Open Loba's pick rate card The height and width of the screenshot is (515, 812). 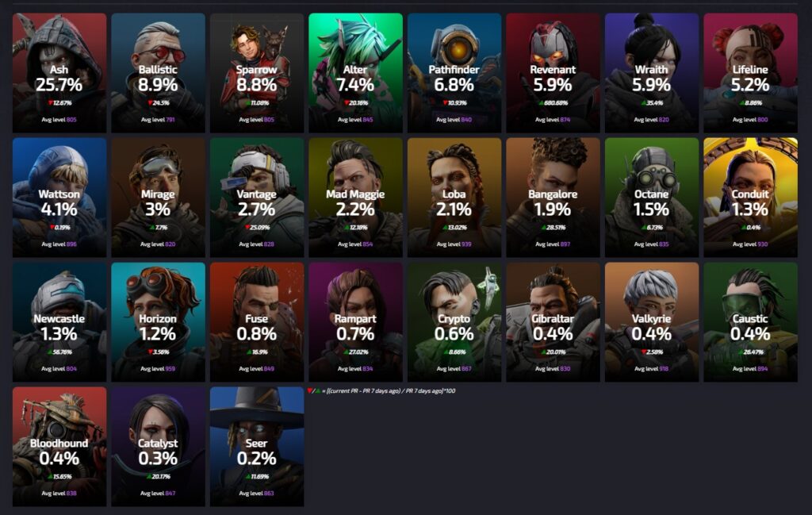tap(454, 198)
